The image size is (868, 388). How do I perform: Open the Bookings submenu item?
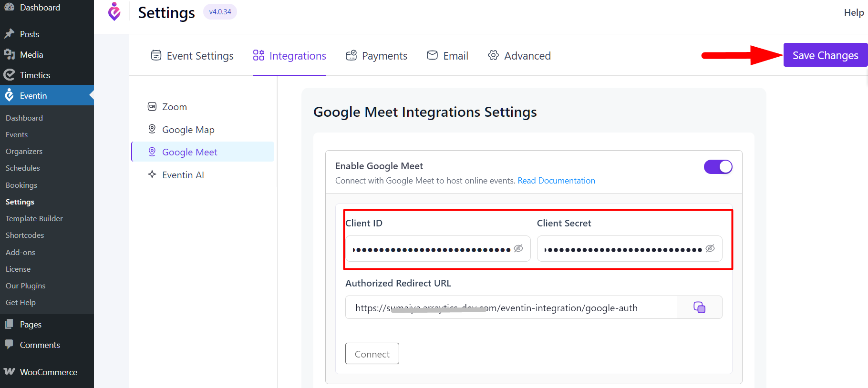coord(21,185)
